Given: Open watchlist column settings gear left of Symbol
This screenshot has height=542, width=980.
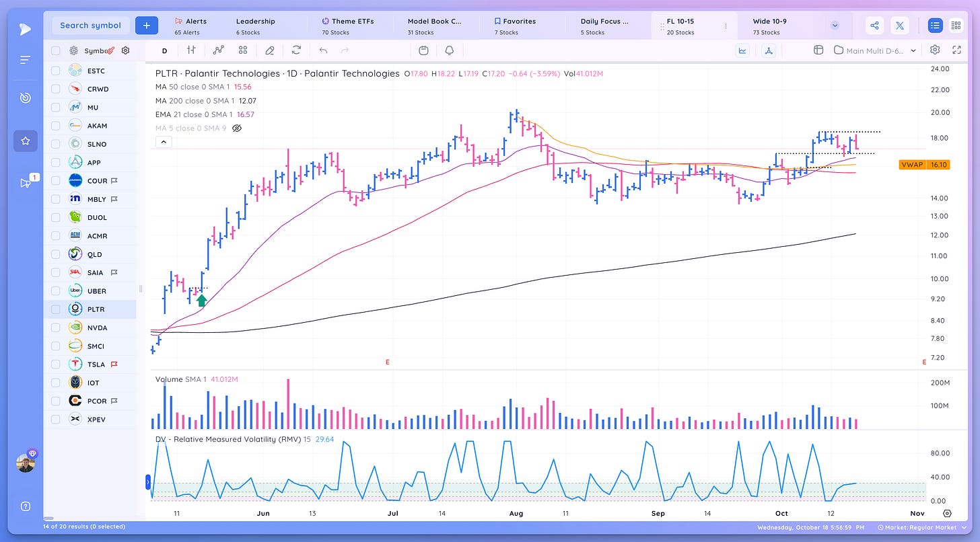Looking at the screenshot, I should coord(73,50).
